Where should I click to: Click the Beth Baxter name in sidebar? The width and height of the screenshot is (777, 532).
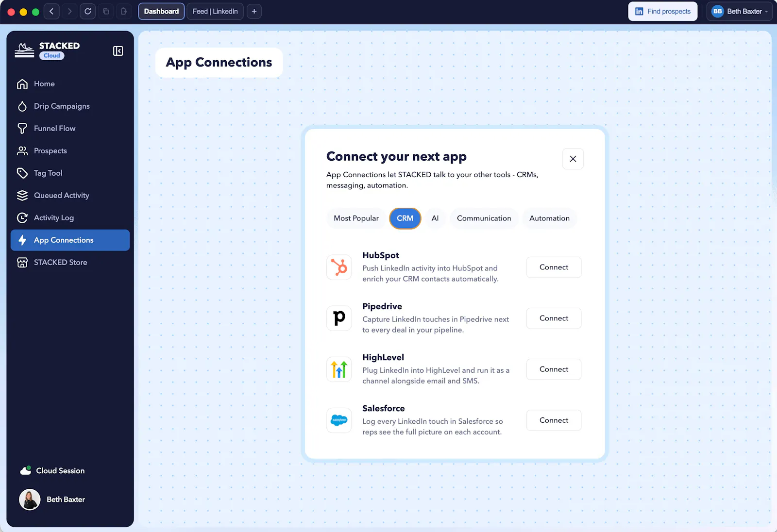coord(66,499)
